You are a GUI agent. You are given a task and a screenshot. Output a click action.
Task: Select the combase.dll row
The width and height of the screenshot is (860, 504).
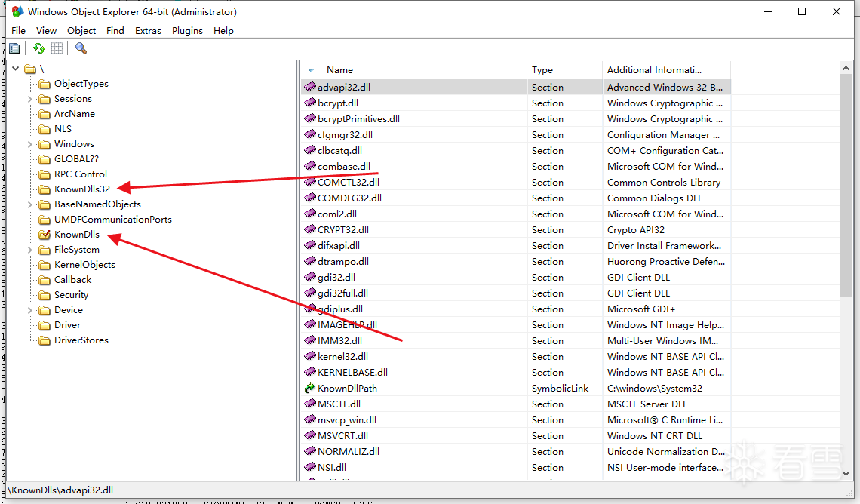click(515, 166)
